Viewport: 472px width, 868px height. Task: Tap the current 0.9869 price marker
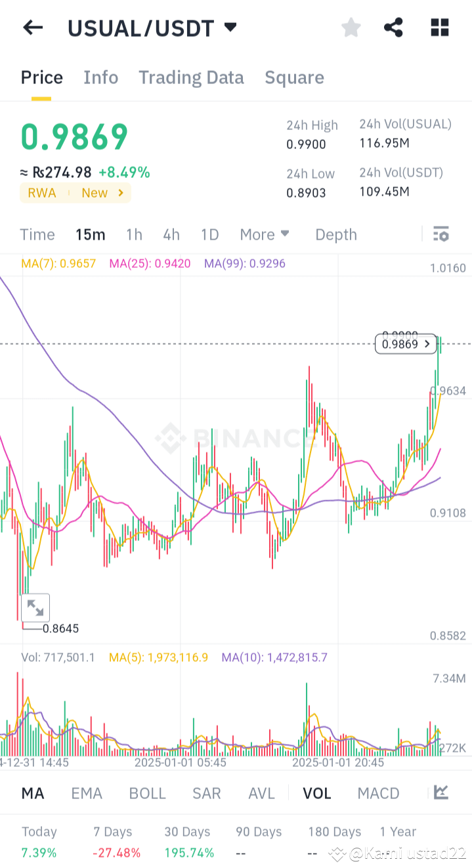(405, 343)
